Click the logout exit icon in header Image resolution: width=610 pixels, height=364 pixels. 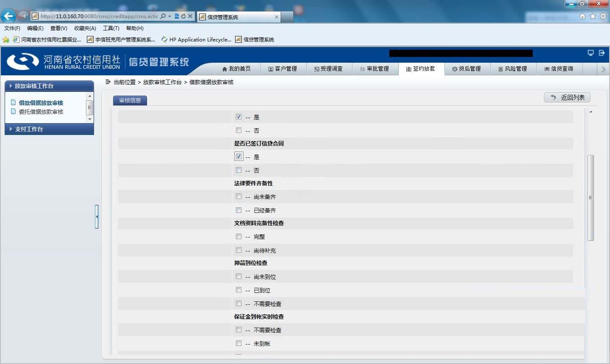[602, 53]
